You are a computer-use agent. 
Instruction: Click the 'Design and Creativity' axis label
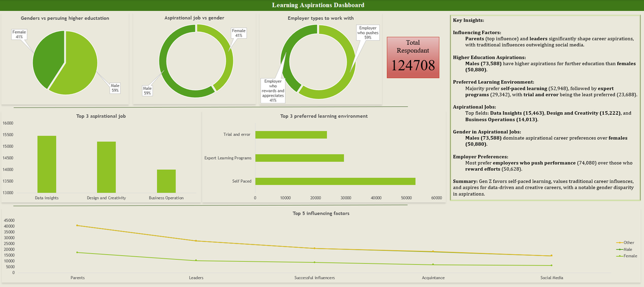[106, 198]
